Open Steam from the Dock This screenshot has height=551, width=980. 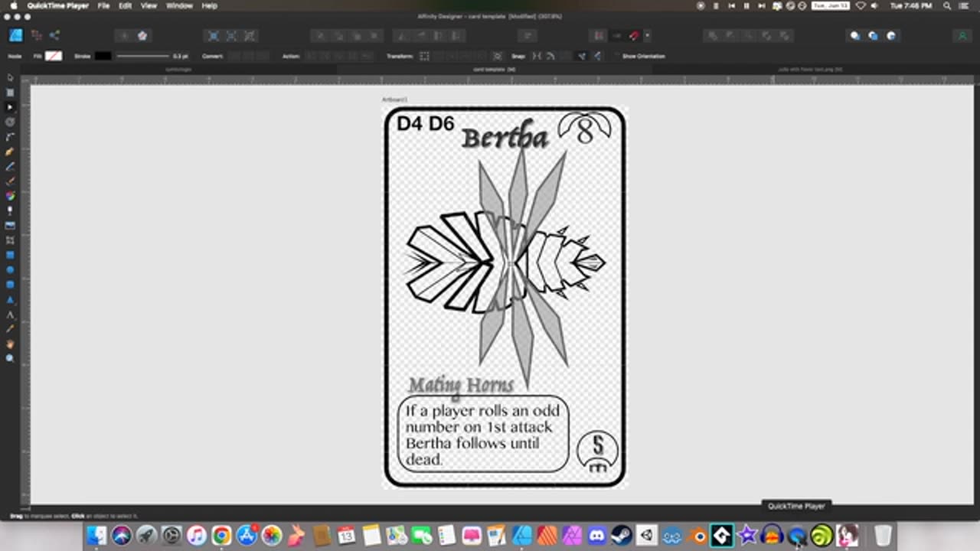point(621,535)
